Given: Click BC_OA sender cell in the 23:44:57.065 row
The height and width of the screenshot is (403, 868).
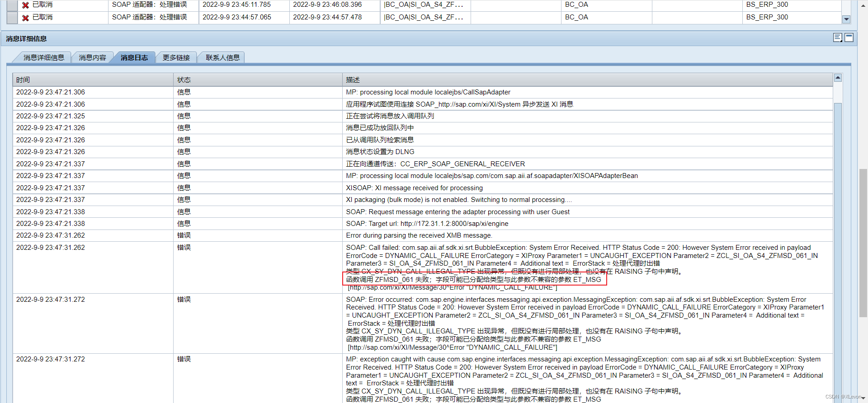Looking at the screenshot, I should [x=576, y=17].
